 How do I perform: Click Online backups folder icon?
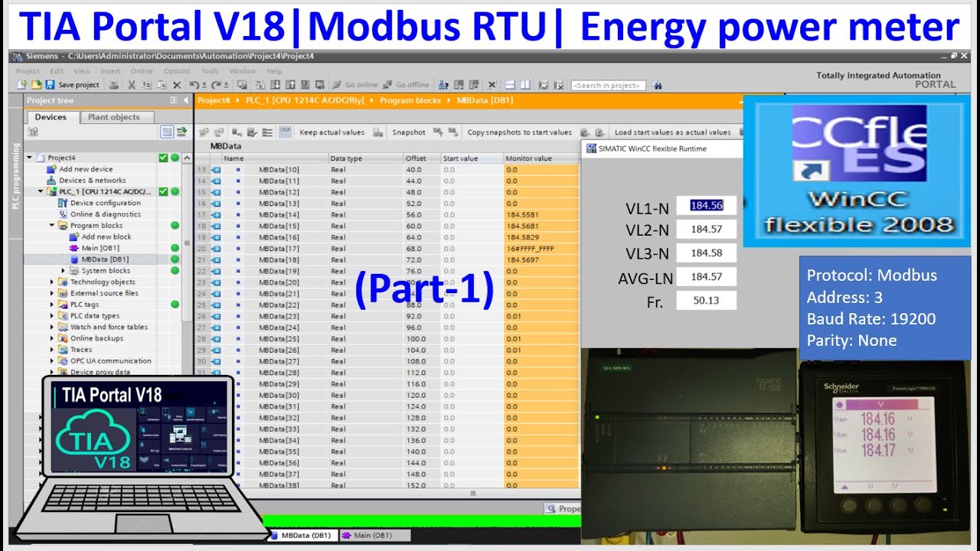pos(64,338)
